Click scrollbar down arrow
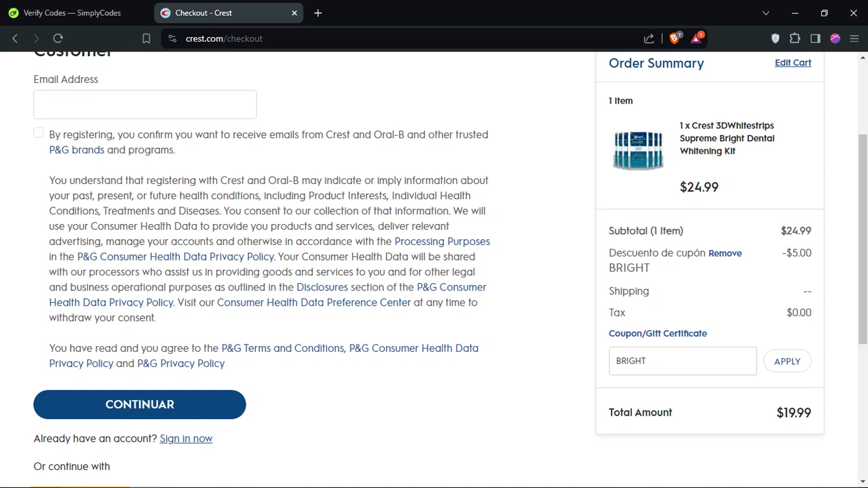 [x=863, y=482]
